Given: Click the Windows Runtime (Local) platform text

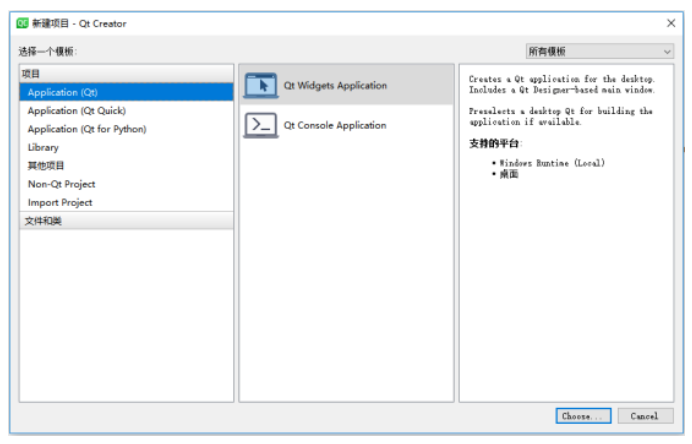Looking at the screenshot, I should point(552,163).
